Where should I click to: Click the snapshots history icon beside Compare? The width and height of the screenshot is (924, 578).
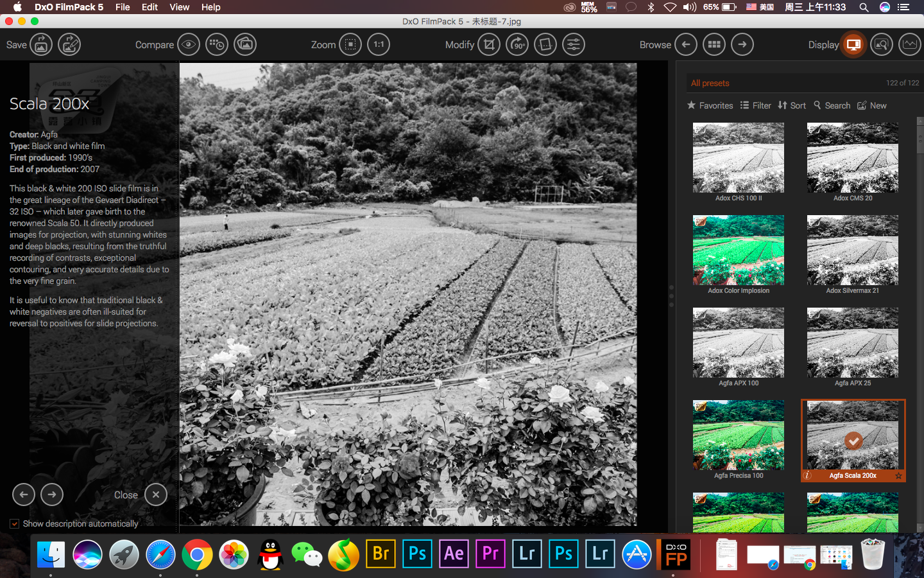217,44
